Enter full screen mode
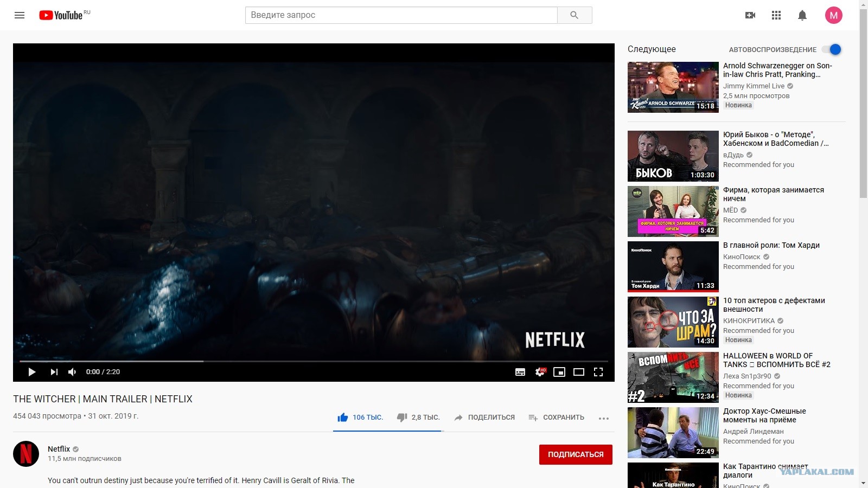 click(x=598, y=372)
